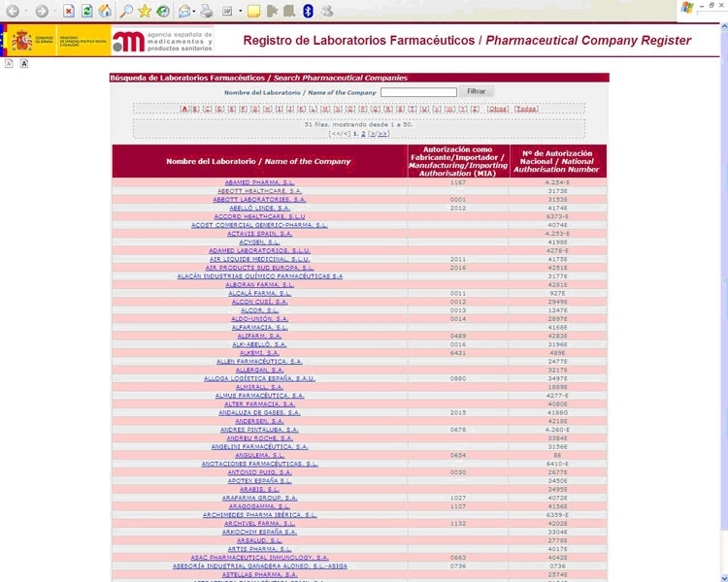This screenshot has width=728, height=582.
Task: Filter companies by letter Z
Action: click(475, 109)
